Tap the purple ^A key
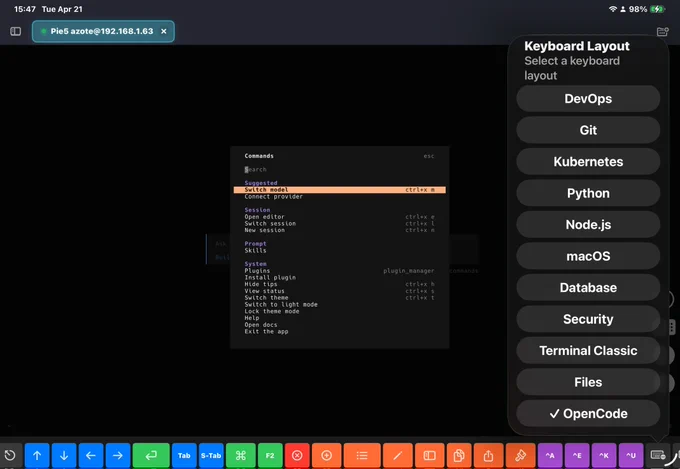This screenshot has width=680, height=469. 550,456
